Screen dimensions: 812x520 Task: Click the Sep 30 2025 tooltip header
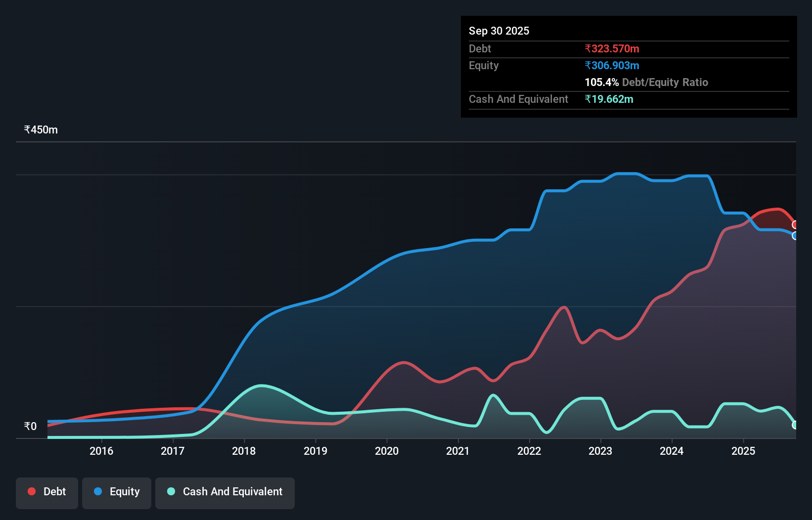(499, 31)
